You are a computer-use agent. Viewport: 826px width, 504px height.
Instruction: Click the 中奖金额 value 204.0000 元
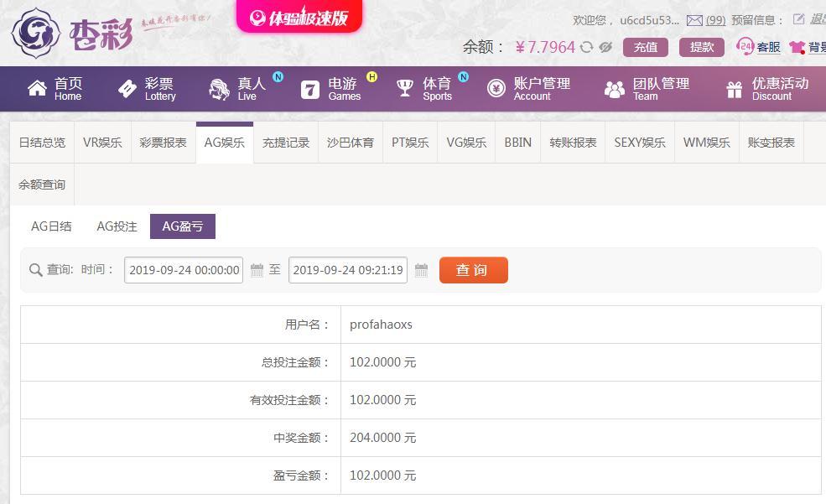(383, 438)
